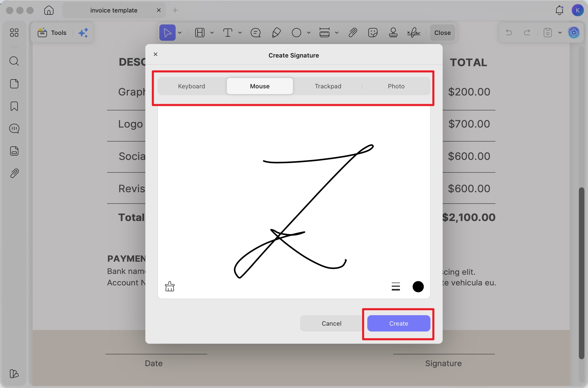Open the notifications bell
The image size is (588, 388).
coord(559,10)
